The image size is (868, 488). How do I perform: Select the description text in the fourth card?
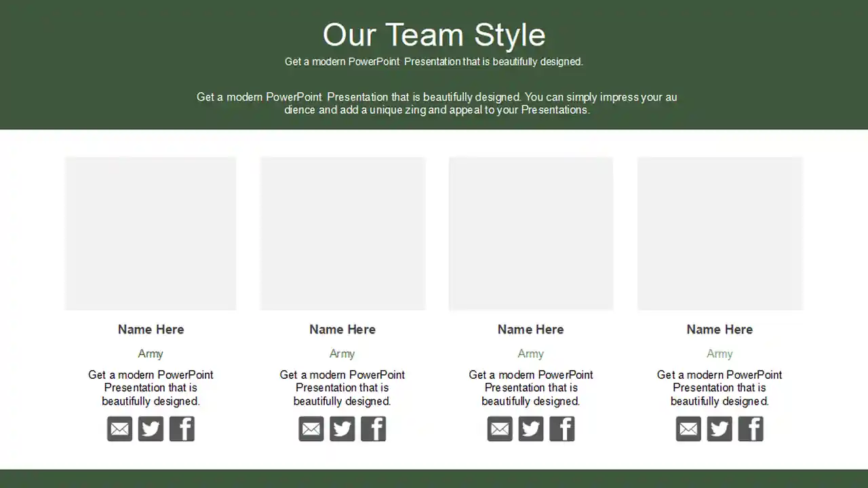pyautogui.click(x=719, y=388)
